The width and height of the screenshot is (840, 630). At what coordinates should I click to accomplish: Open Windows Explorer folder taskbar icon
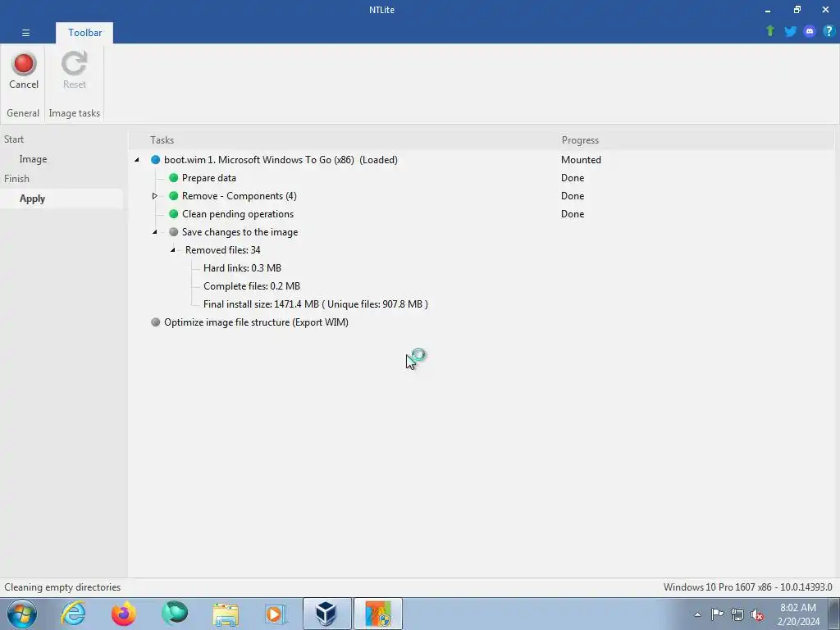coord(226,614)
